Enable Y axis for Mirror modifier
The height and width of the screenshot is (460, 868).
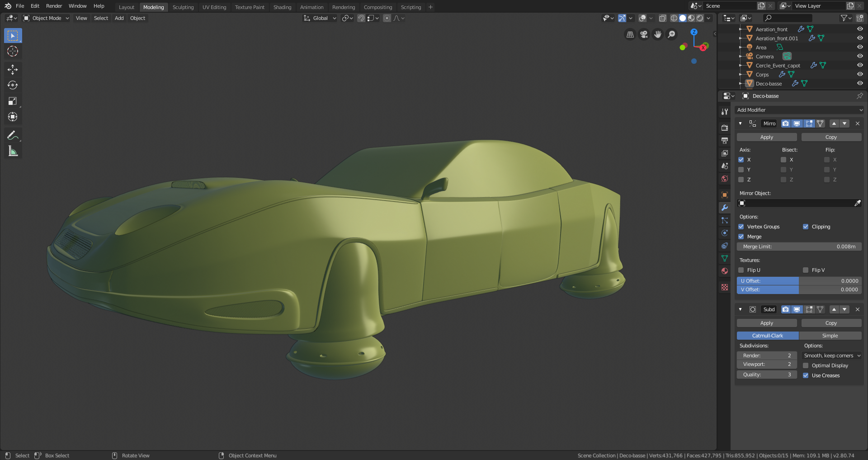[x=741, y=170]
